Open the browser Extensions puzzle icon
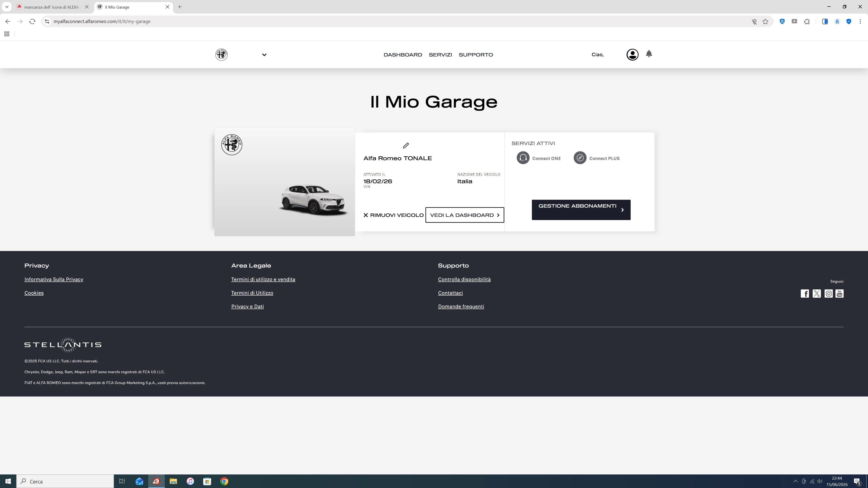 tap(807, 21)
